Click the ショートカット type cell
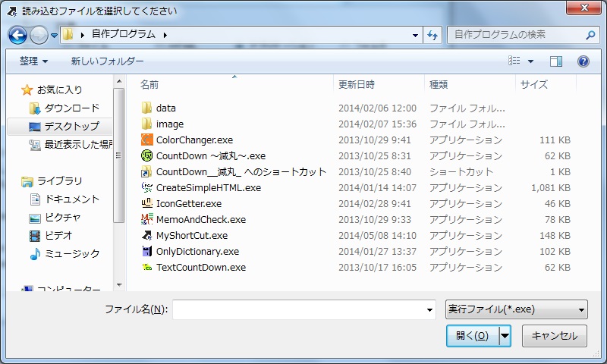 click(461, 171)
